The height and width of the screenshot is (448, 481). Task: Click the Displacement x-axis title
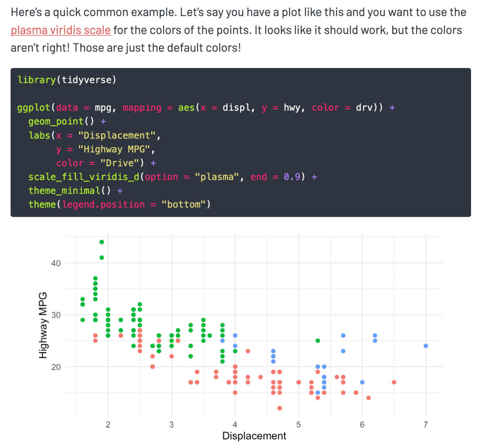point(254,436)
